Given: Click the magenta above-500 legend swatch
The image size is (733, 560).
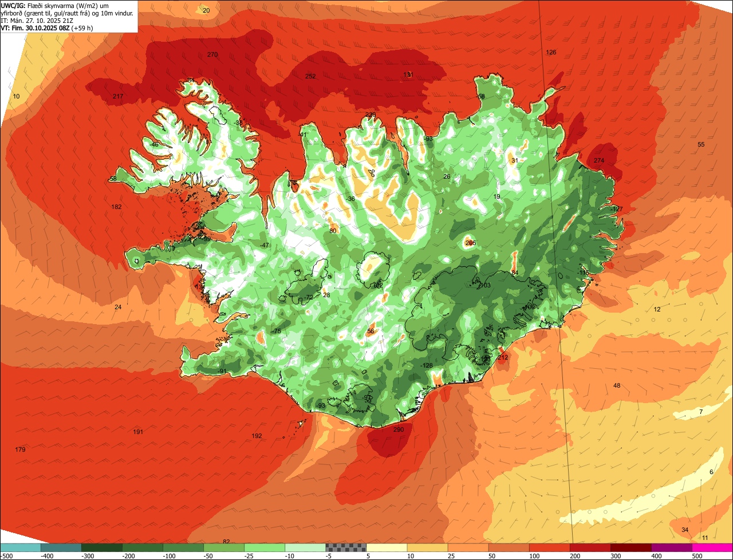Looking at the screenshot, I should coord(712,547).
